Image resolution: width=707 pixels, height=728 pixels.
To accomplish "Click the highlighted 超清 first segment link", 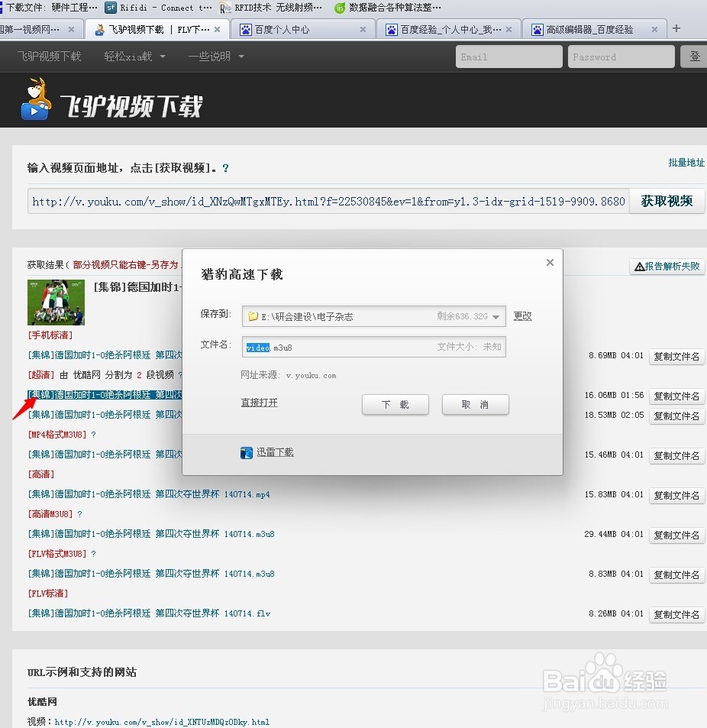I will click(x=105, y=395).
